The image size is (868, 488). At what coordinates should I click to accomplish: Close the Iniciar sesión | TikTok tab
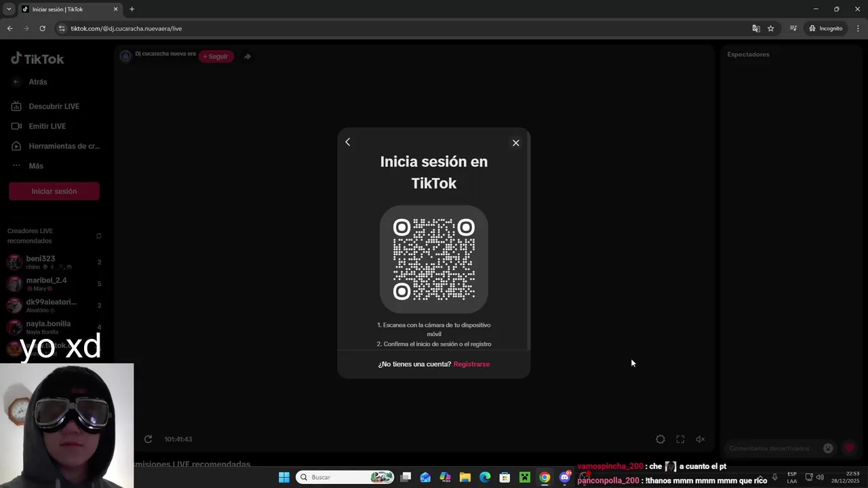[115, 9]
